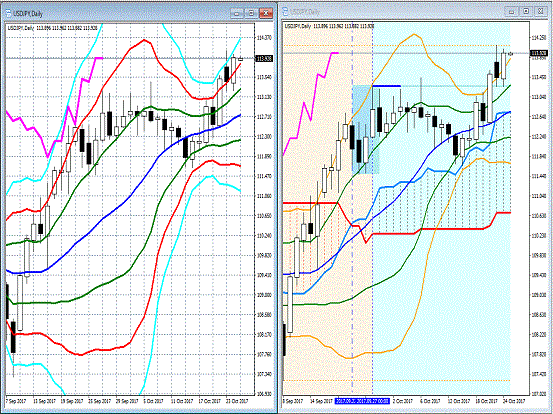Maximize the right USDJPY chart window
The image size is (553, 414).
coord(526,11)
